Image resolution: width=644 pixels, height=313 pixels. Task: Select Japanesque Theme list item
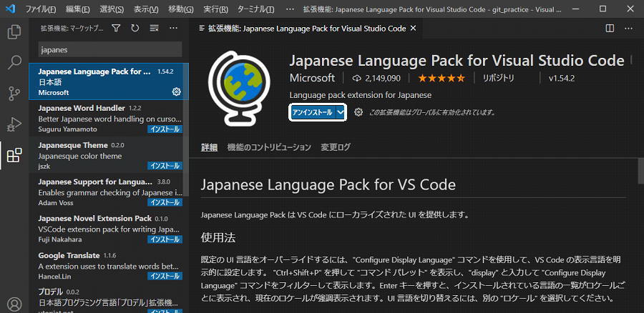pyautogui.click(x=106, y=154)
